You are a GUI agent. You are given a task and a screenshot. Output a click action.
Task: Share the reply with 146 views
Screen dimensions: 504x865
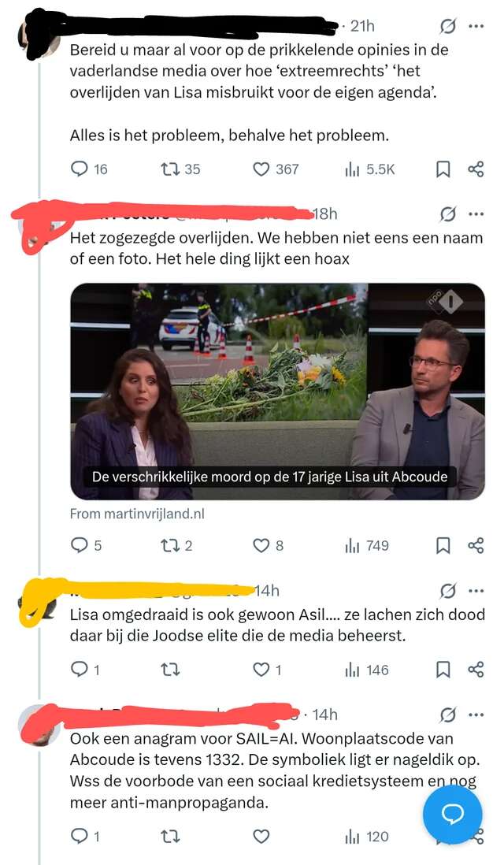pyautogui.click(x=476, y=670)
